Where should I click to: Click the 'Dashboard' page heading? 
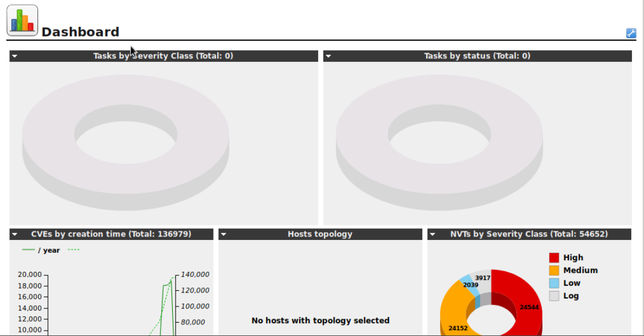click(80, 32)
